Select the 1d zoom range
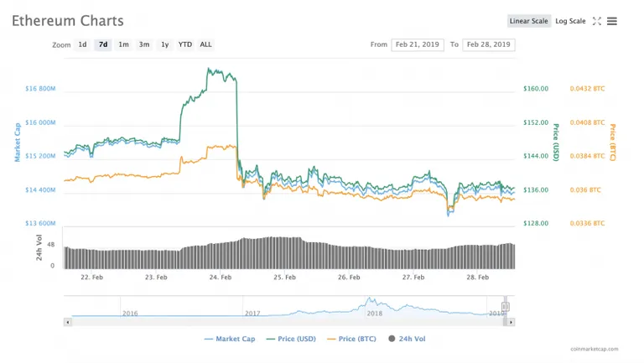This screenshot has height=363, width=644. (82, 44)
